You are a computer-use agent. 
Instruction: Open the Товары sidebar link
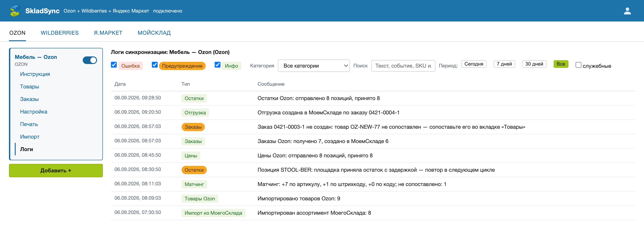[x=30, y=87]
